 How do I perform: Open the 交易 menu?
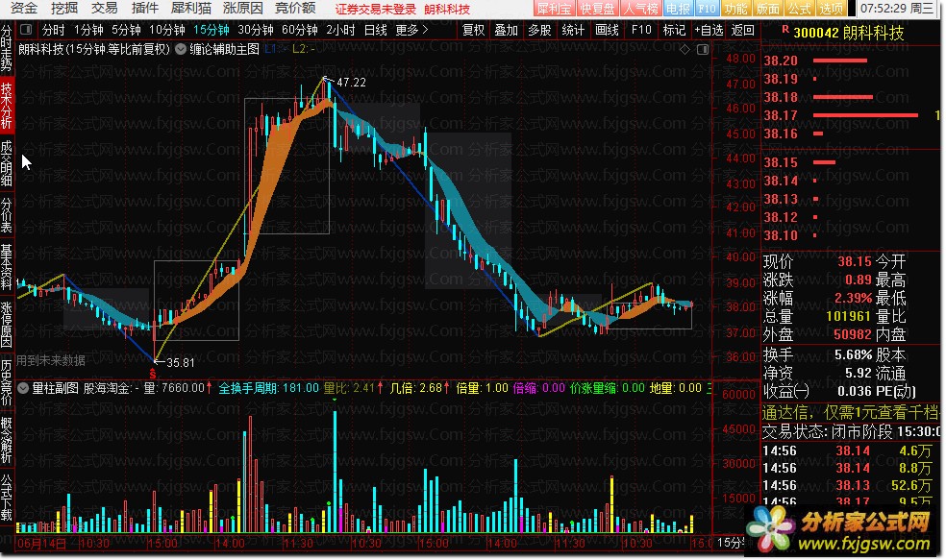point(104,9)
